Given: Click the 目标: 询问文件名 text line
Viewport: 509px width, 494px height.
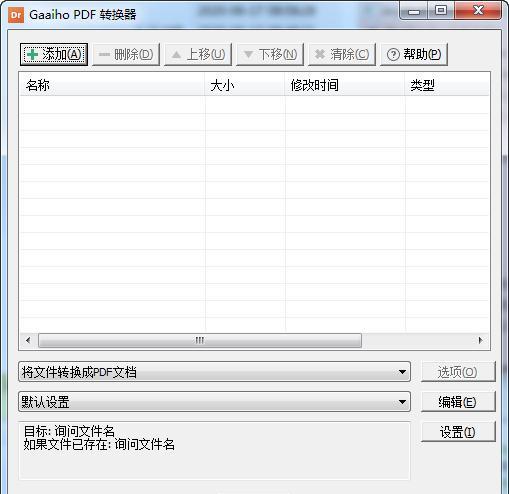Looking at the screenshot, I should tap(69, 431).
